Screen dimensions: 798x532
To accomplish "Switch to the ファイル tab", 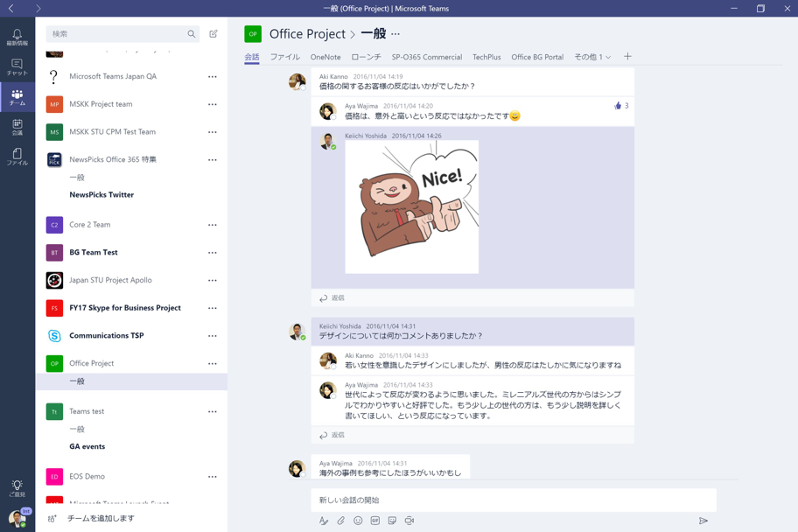I will tap(284, 57).
